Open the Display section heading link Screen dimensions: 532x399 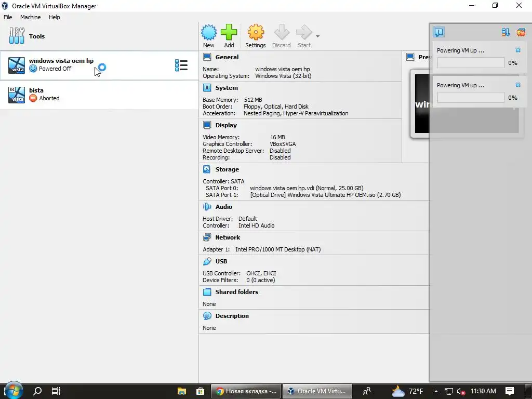(x=226, y=125)
